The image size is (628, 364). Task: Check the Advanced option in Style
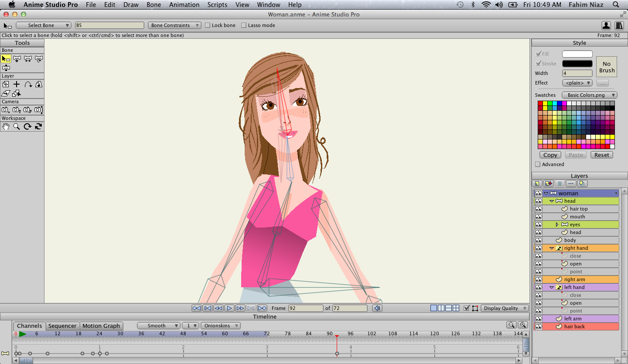pos(538,164)
